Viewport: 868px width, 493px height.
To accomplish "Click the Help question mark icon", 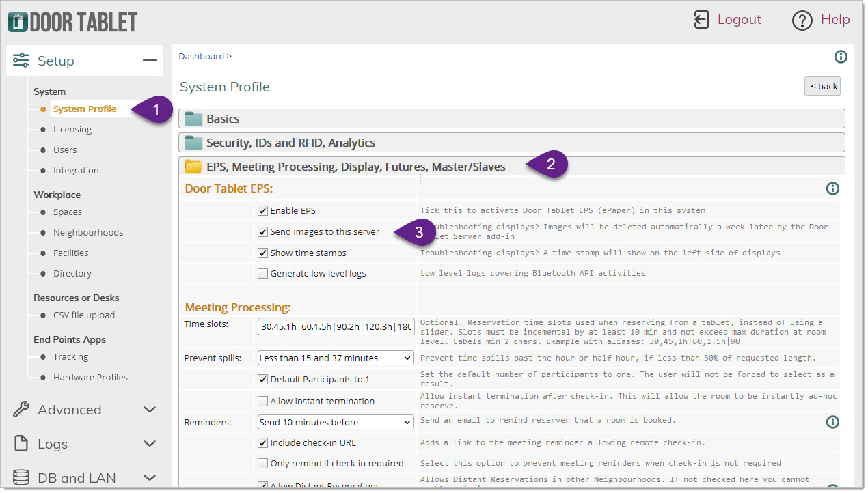I will 802,20.
